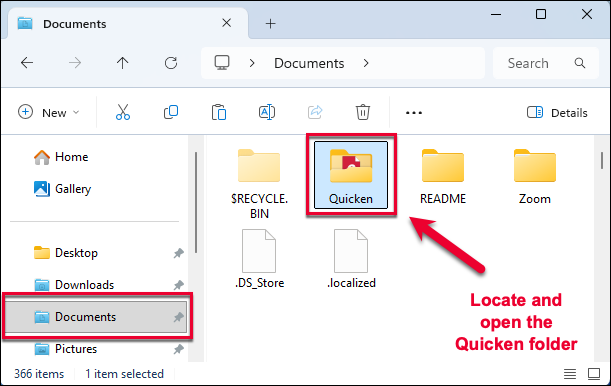
Task: Select the README folder
Action: 443,176
